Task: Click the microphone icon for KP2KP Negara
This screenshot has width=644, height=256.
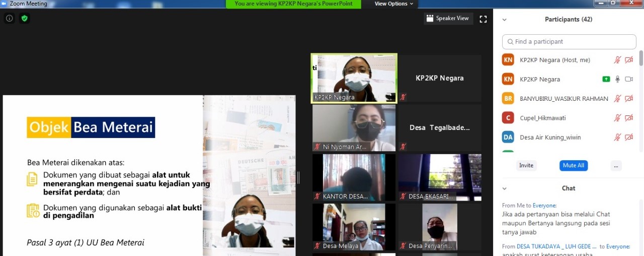Action: [x=617, y=79]
